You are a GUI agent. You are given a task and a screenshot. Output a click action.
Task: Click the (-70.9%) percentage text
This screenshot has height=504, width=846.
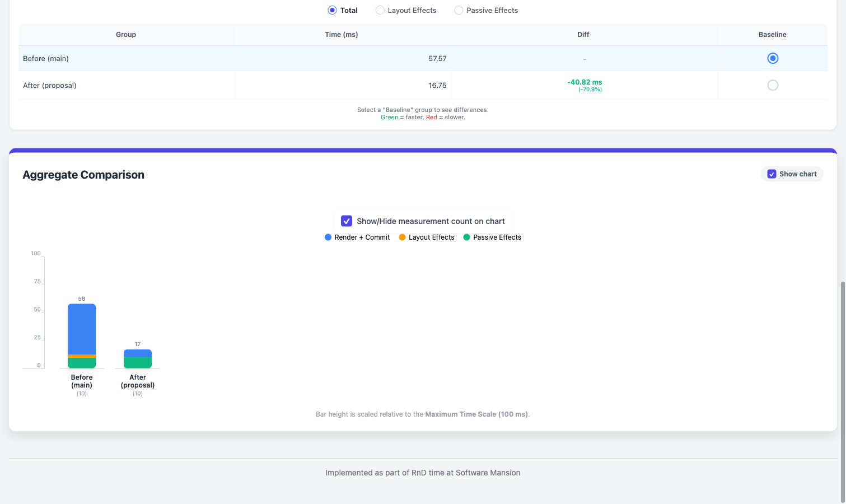coord(590,90)
